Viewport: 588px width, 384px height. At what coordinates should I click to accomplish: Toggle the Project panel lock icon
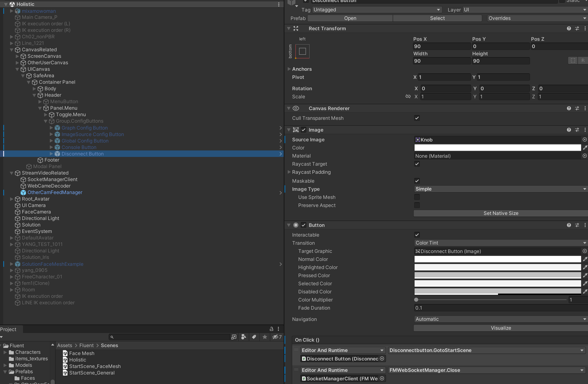click(x=271, y=329)
